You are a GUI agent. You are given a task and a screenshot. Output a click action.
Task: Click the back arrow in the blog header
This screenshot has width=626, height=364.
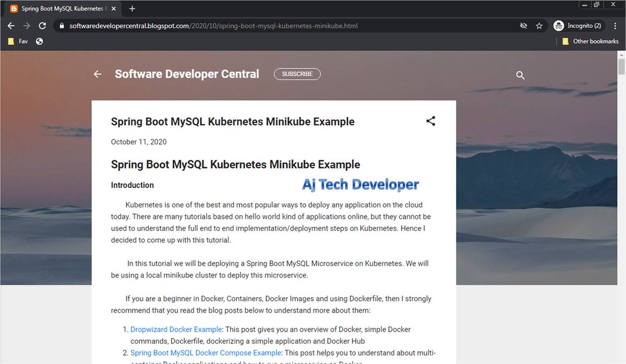coord(97,74)
